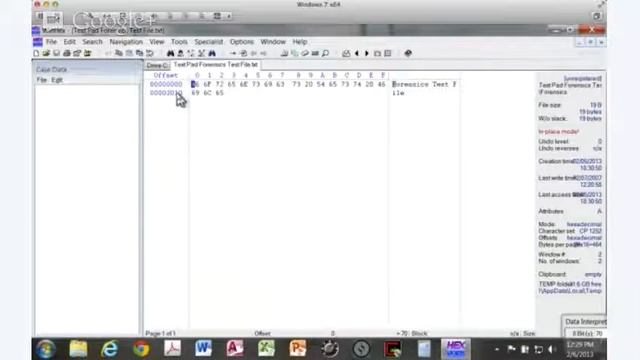Click the volume speaker icon in system tray

coord(551,349)
